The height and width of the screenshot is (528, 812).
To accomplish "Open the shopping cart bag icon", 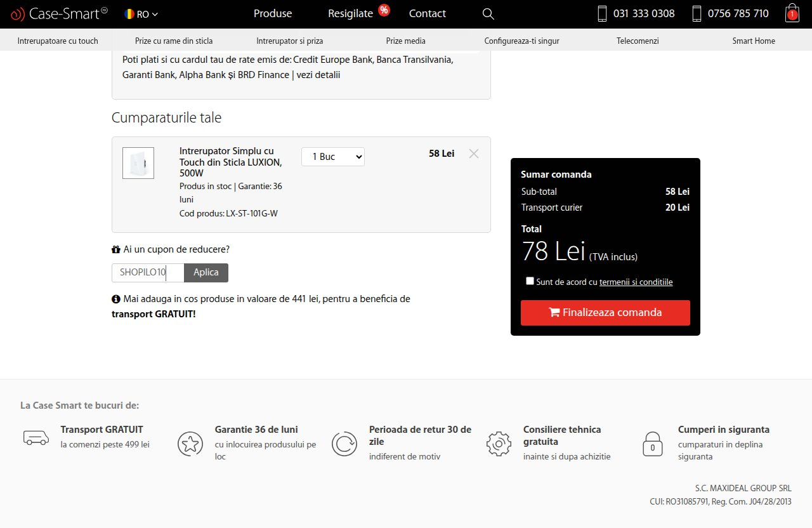I will pyautogui.click(x=792, y=14).
